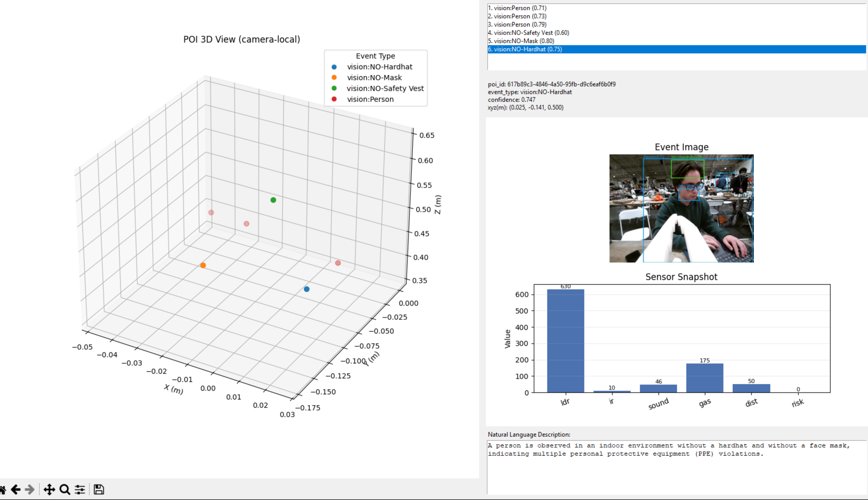This screenshot has height=500, width=868.
Task: Open the Configure subplots sliders icon
Action: click(80, 489)
